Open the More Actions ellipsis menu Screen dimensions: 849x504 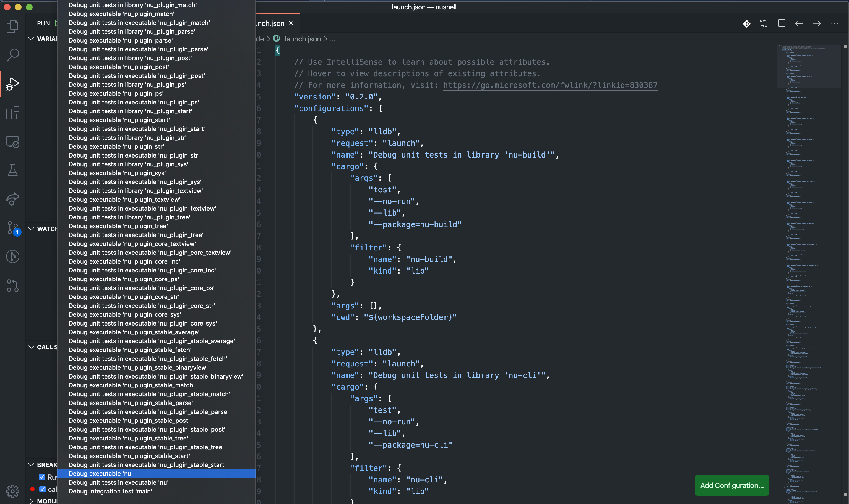[x=834, y=23]
